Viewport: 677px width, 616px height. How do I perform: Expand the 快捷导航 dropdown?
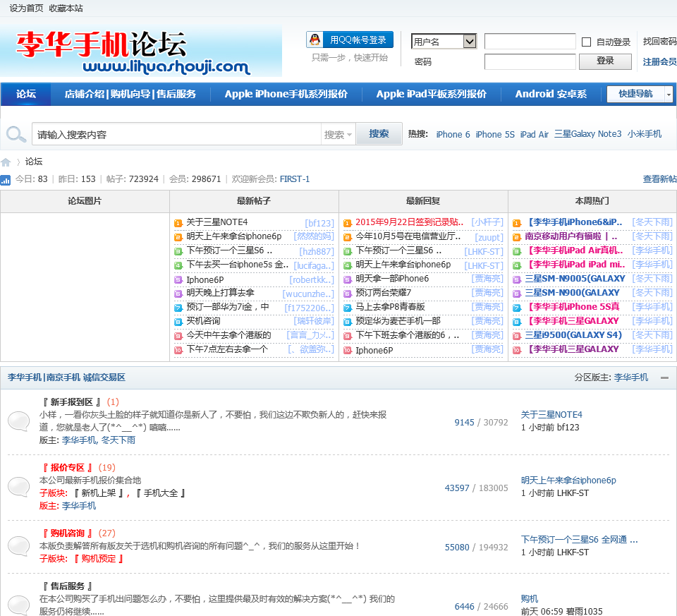click(x=669, y=94)
